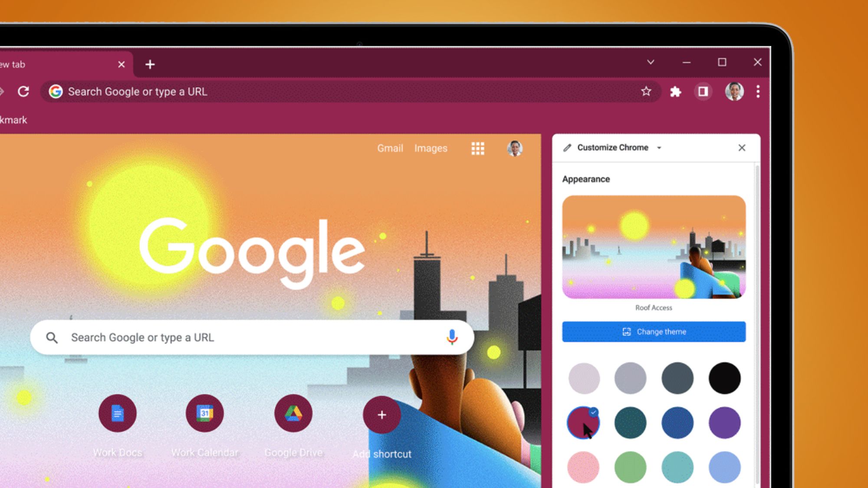Click the Google Apps grid icon
Screen dimensions: 868x488
tap(477, 148)
